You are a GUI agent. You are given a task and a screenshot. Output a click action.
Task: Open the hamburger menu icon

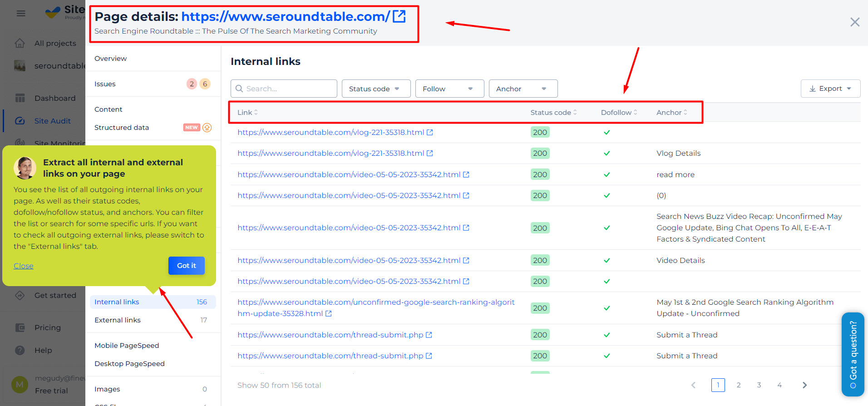coord(21,14)
